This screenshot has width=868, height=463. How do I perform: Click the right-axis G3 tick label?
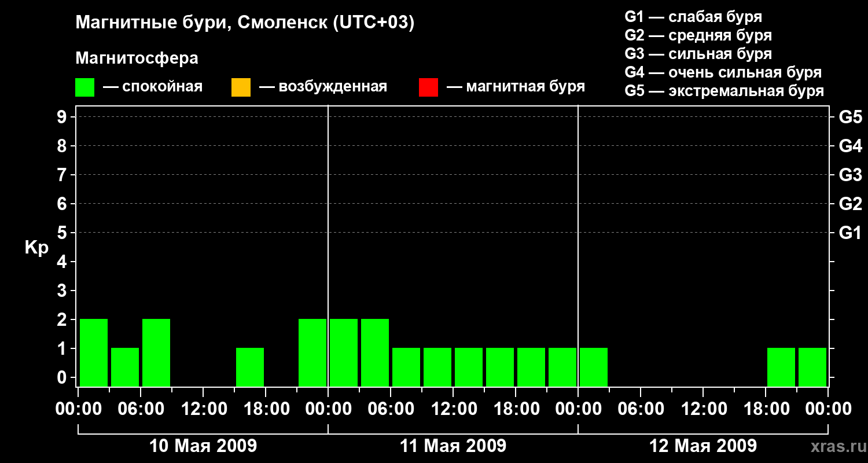(850, 175)
